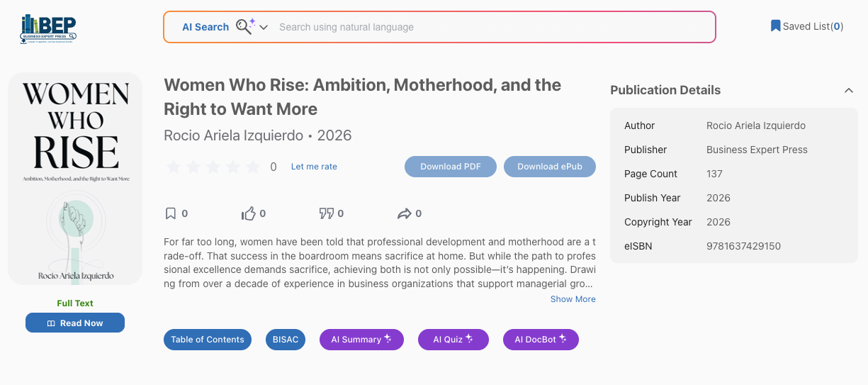Collapse the Publication Details panel

tap(848, 90)
